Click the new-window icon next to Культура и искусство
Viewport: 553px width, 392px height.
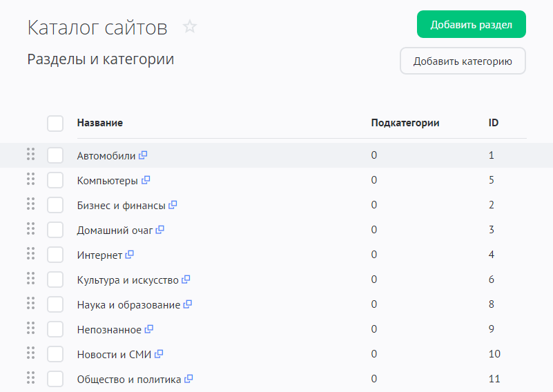186,280
